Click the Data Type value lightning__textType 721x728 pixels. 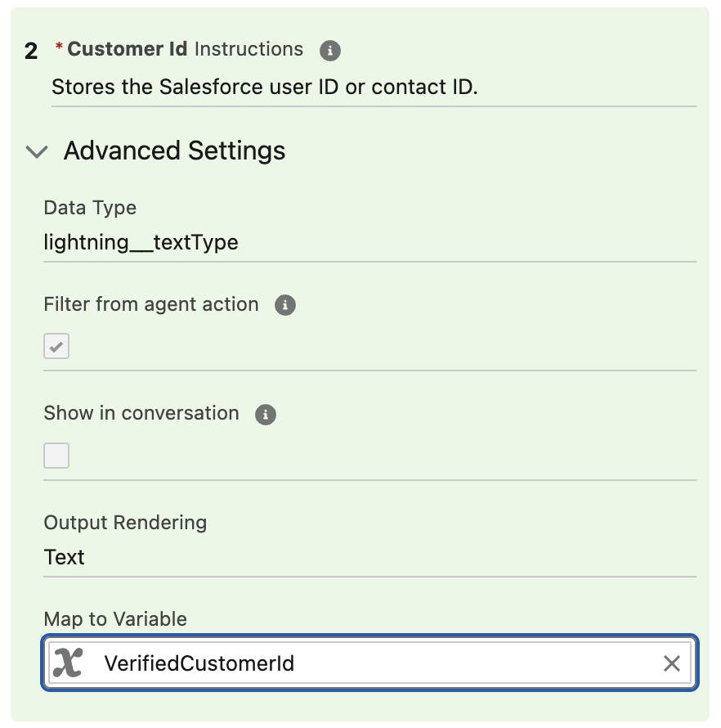pos(141,242)
